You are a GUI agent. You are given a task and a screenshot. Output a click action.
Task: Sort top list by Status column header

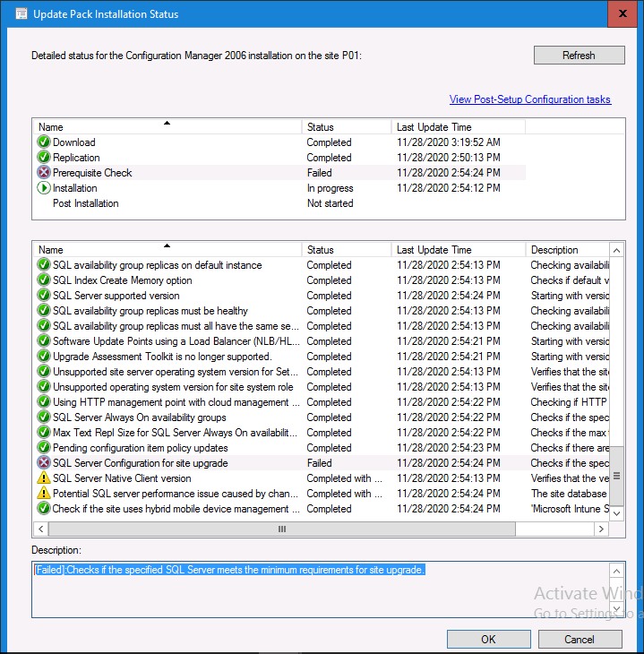pos(347,127)
